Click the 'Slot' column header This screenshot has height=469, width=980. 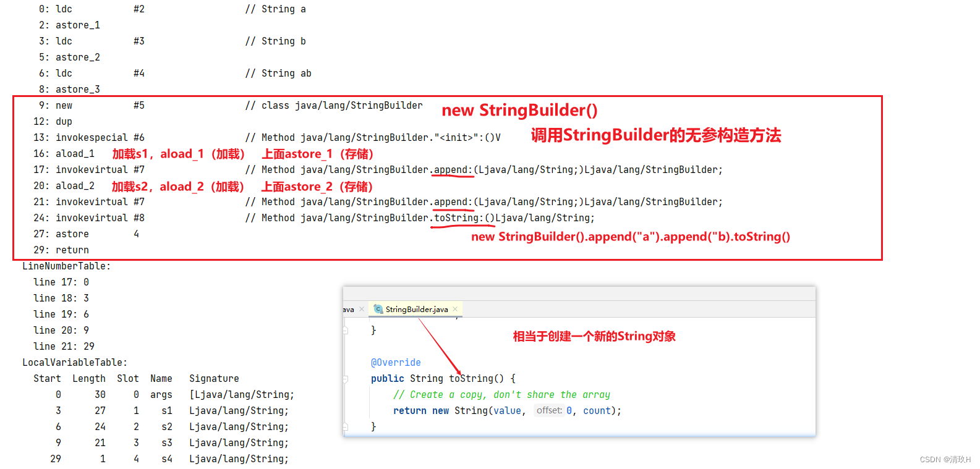coord(128,379)
